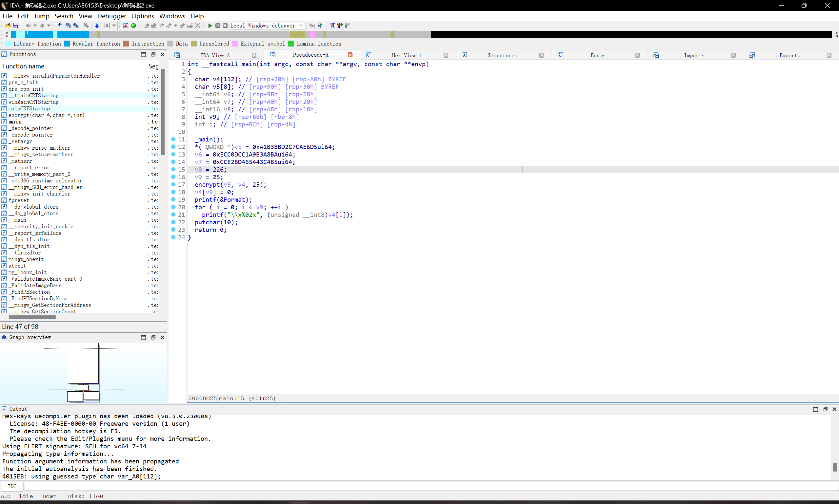Click the green circle icon in the toolbar
The height and width of the screenshot is (504, 839).
[x=133, y=26]
